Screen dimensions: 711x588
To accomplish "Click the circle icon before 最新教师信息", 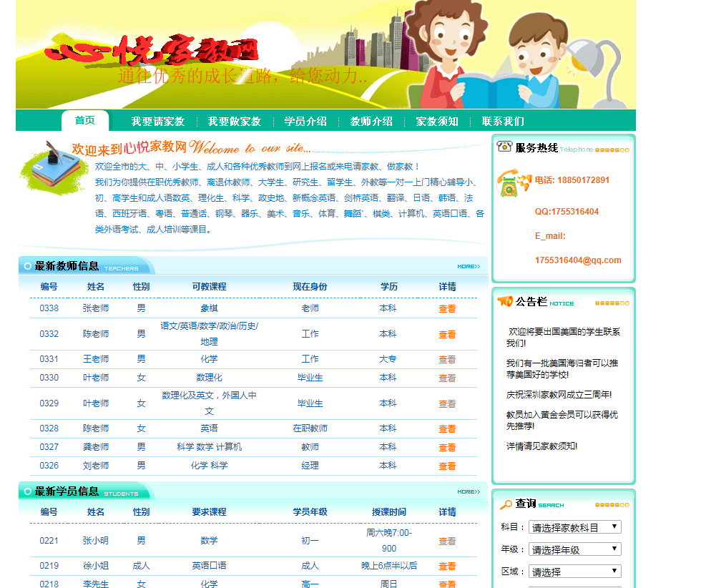I will 28,266.
